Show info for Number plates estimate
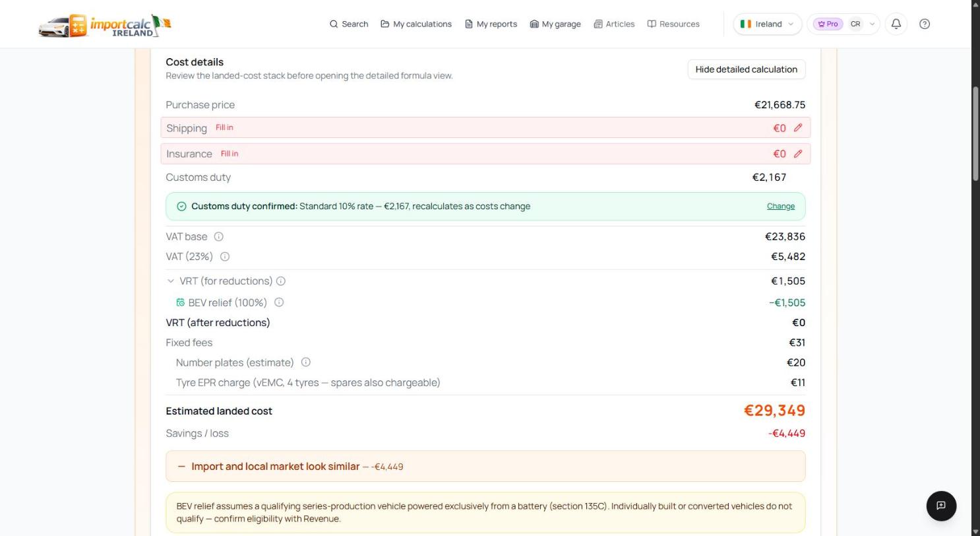 pos(306,362)
